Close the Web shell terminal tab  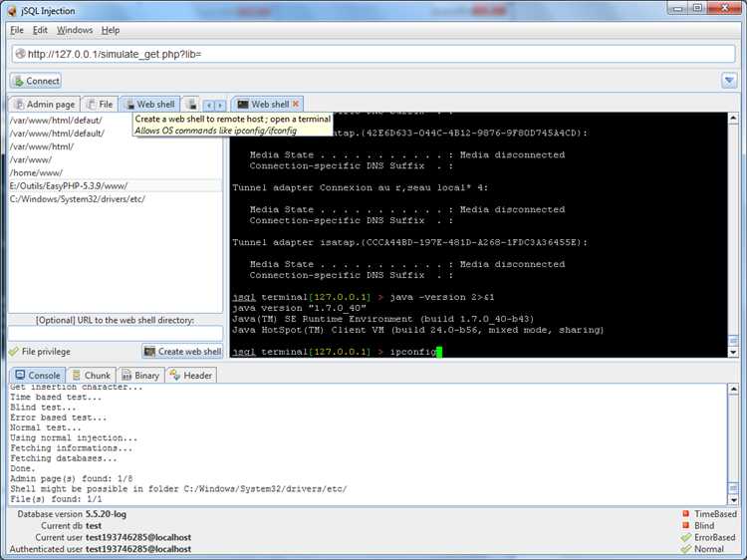click(296, 104)
